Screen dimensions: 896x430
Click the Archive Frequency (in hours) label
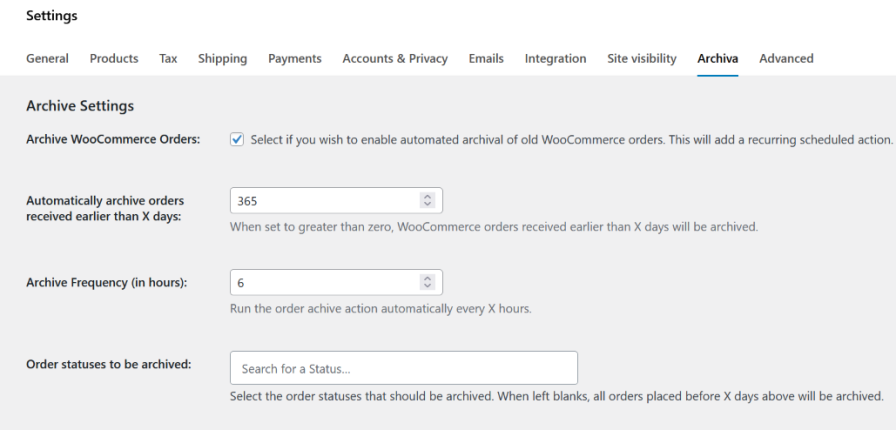pos(106,283)
